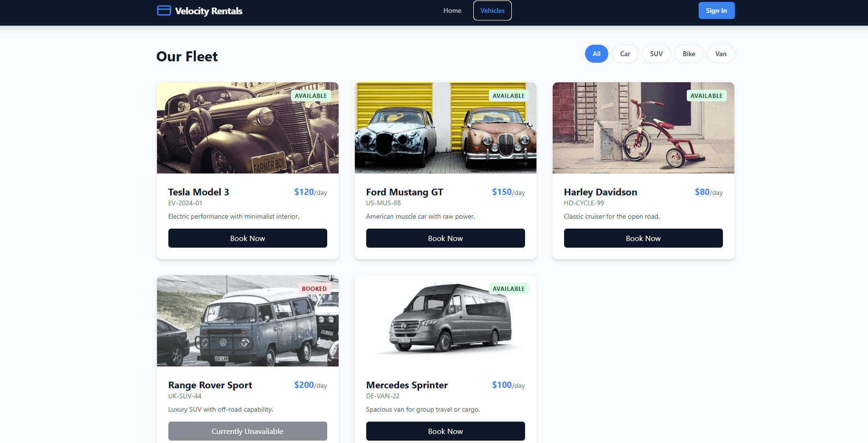Open the Ford Mustang GT photo
The height and width of the screenshot is (443, 868).
446,128
